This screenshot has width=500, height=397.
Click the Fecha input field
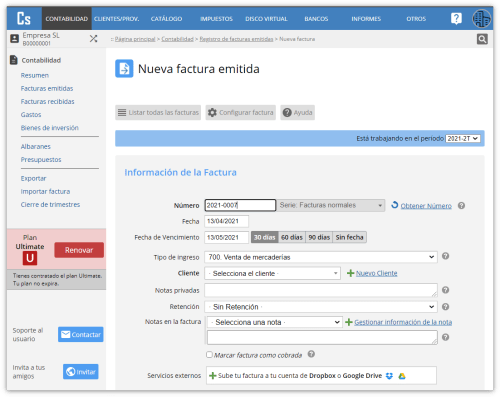(226, 221)
